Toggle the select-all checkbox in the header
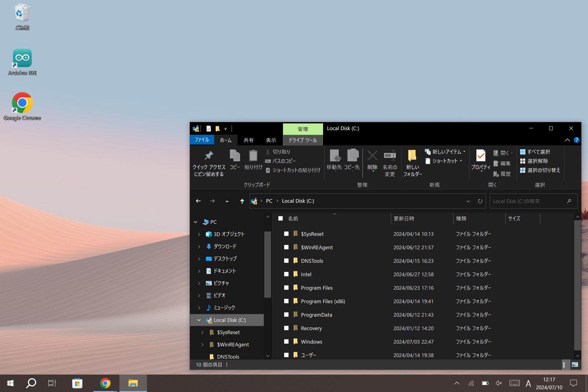This screenshot has height=392, width=588. pyautogui.click(x=281, y=218)
